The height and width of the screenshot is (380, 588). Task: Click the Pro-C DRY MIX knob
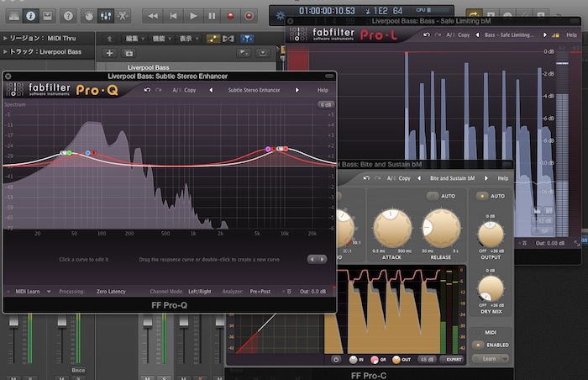(491, 289)
